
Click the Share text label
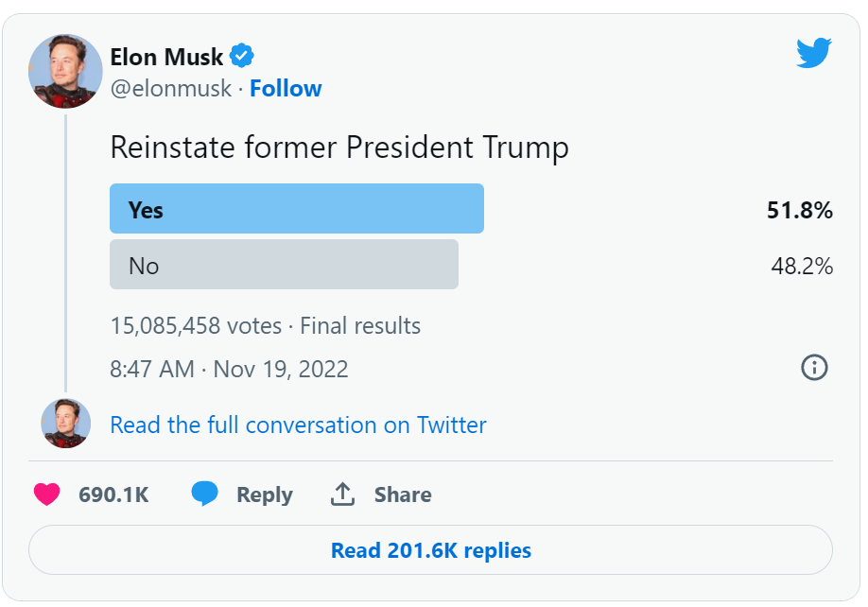(x=402, y=494)
